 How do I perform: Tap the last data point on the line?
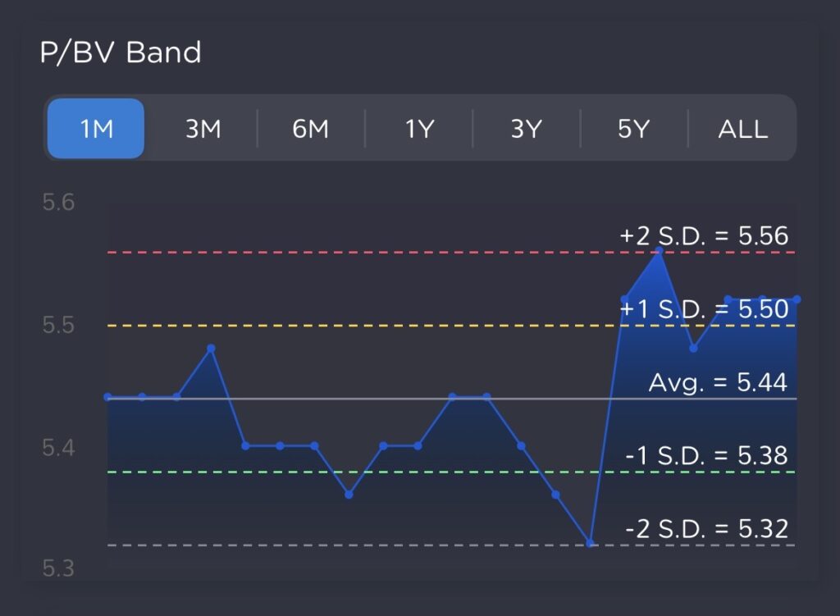(797, 299)
